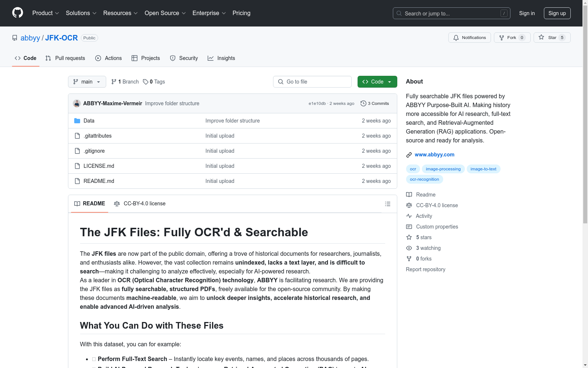The image size is (588, 368).
Task: Fork the repository with the Fork button
Action: coord(512,38)
